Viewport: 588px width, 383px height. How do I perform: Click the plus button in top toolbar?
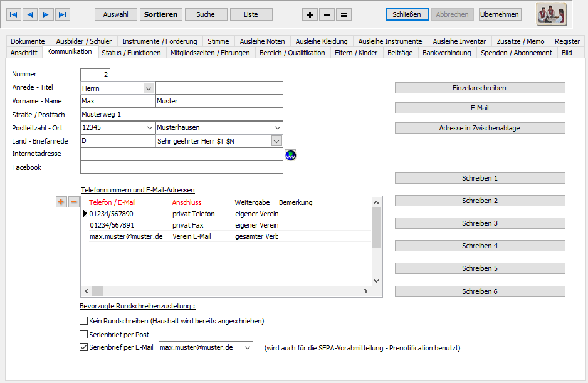310,14
